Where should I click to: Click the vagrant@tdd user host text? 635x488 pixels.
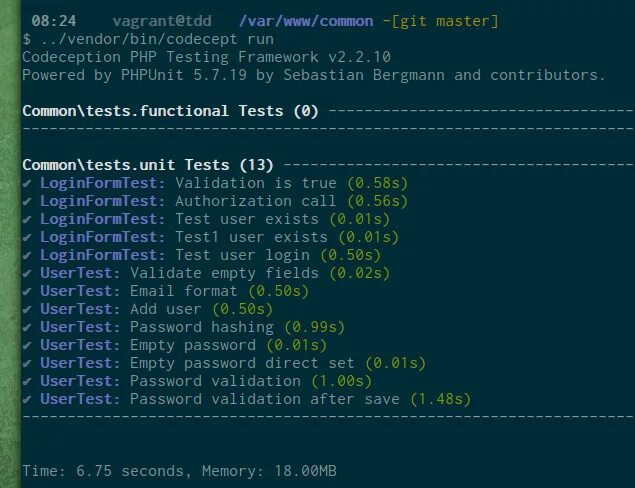[162, 21]
